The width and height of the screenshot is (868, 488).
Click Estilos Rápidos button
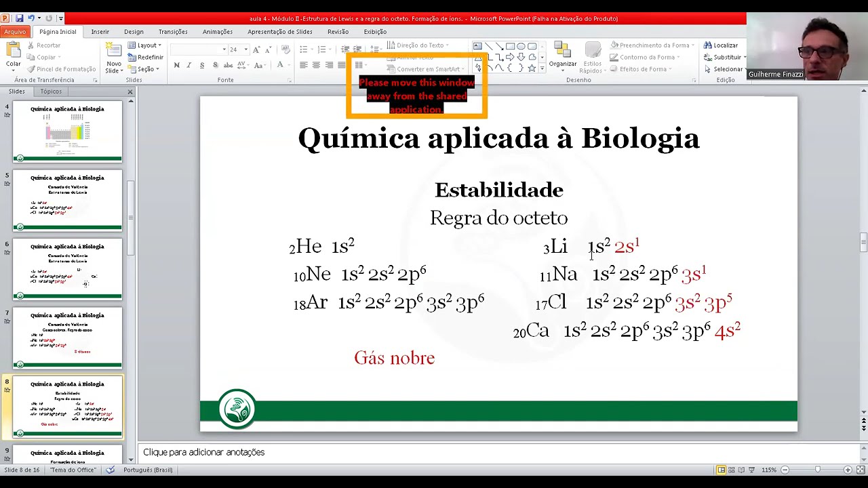pyautogui.click(x=592, y=58)
